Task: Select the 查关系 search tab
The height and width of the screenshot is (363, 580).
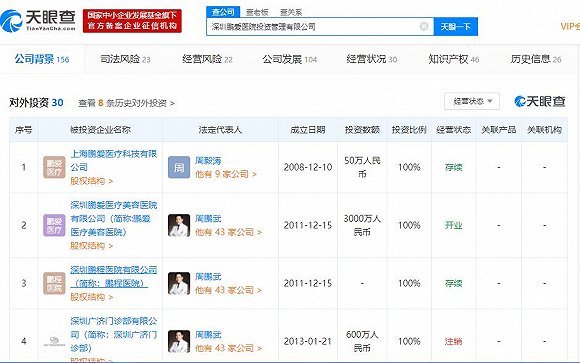Action: 291,12
